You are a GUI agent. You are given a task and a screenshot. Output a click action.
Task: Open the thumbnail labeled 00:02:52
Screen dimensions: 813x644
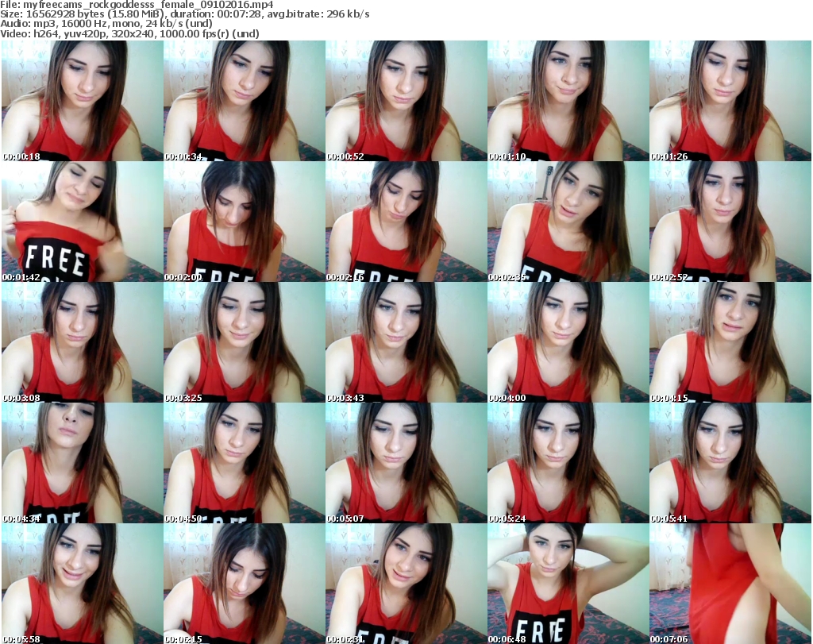(730, 222)
